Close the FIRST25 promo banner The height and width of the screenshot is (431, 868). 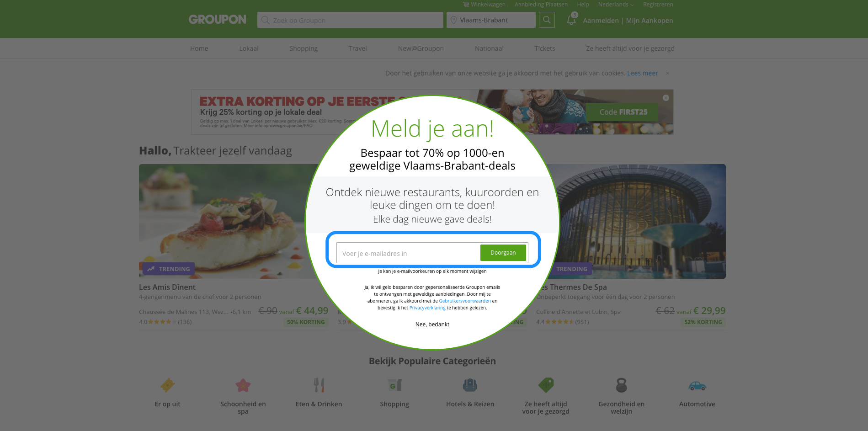tap(666, 98)
